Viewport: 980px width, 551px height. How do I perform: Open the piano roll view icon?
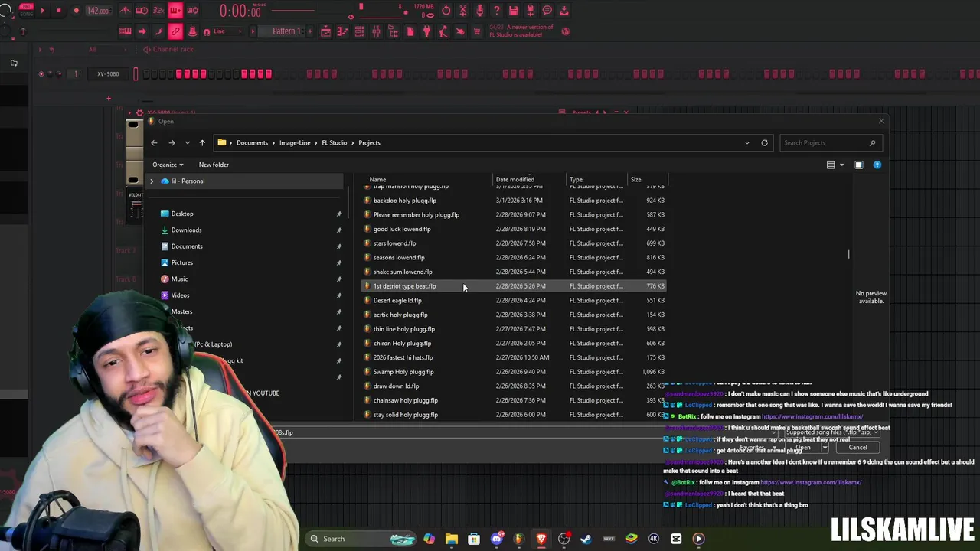click(342, 31)
